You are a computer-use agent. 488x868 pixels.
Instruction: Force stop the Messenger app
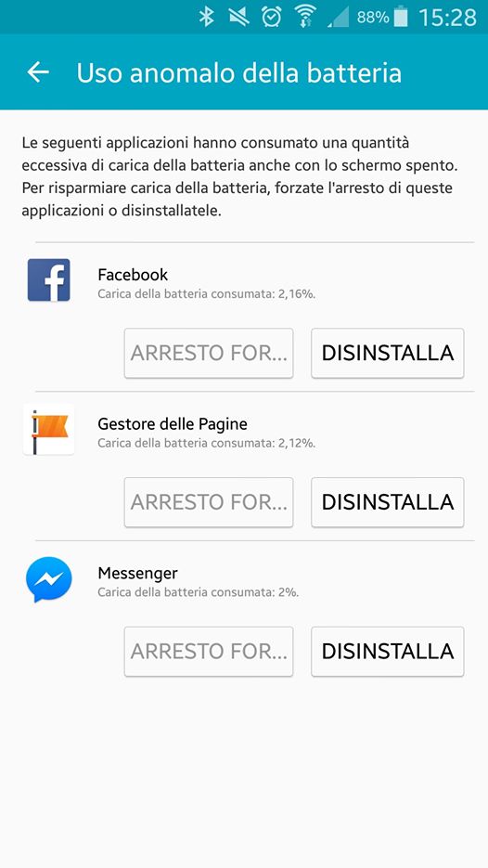pos(209,652)
